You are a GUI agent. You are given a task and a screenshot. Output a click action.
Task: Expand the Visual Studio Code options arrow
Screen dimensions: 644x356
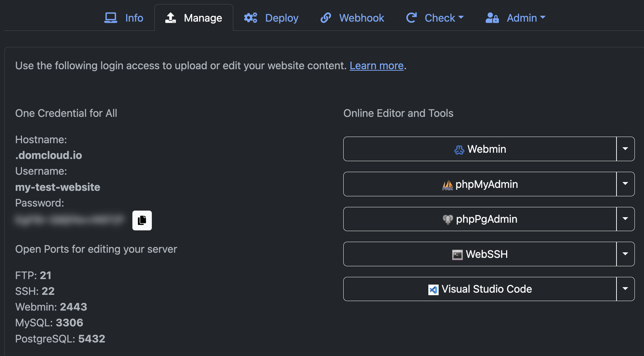tap(626, 289)
